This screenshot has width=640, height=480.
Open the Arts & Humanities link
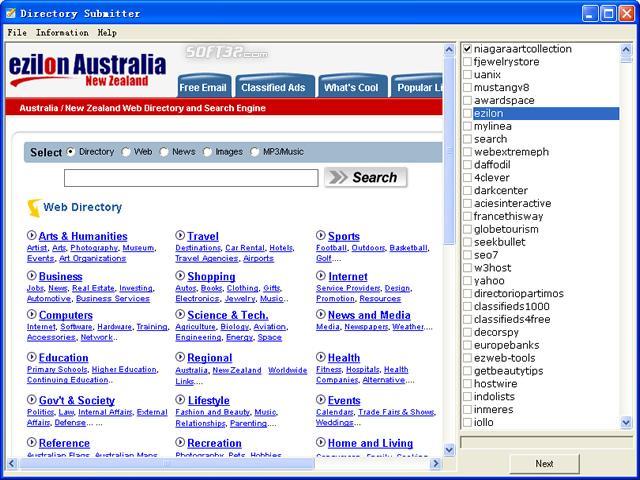pyautogui.click(x=83, y=236)
